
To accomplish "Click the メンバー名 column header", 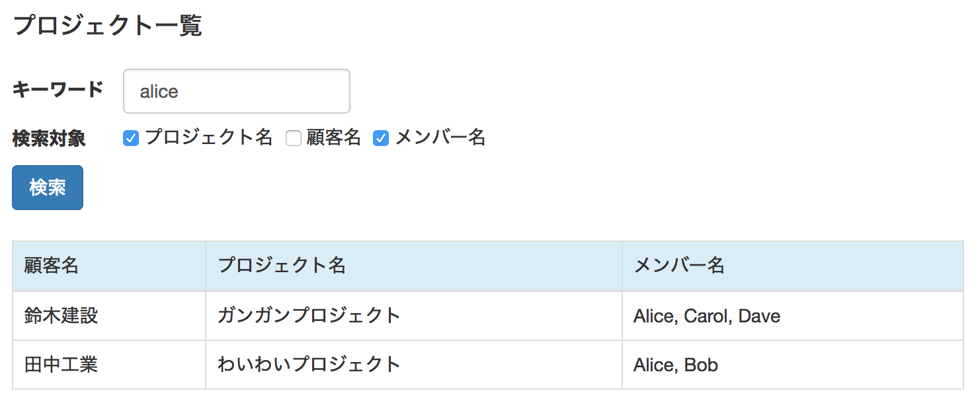I will pos(677,266).
